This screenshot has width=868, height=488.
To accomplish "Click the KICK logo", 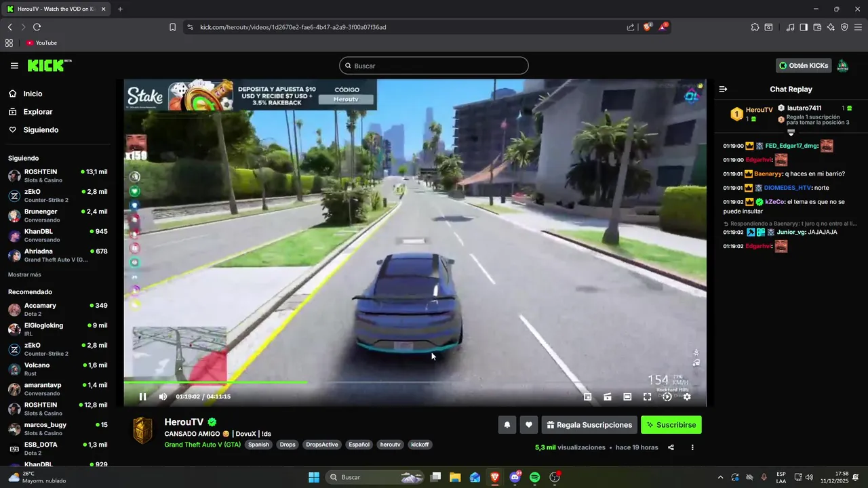I will pos(49,65).
